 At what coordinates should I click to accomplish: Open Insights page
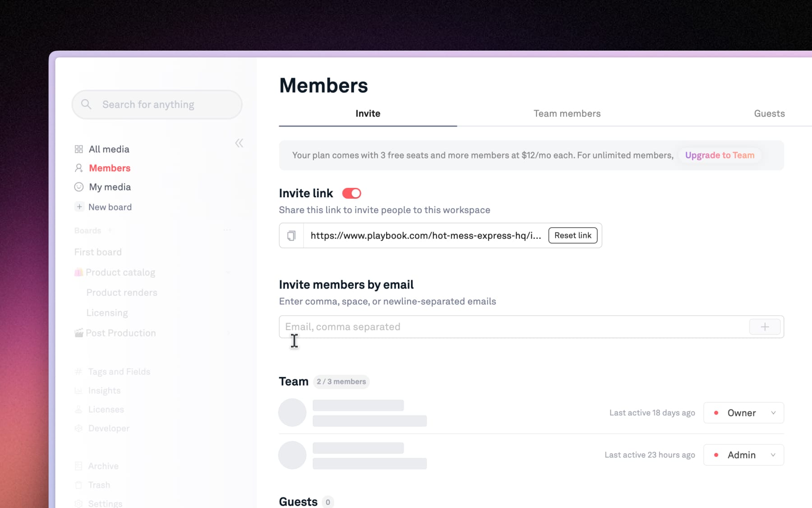104,391
